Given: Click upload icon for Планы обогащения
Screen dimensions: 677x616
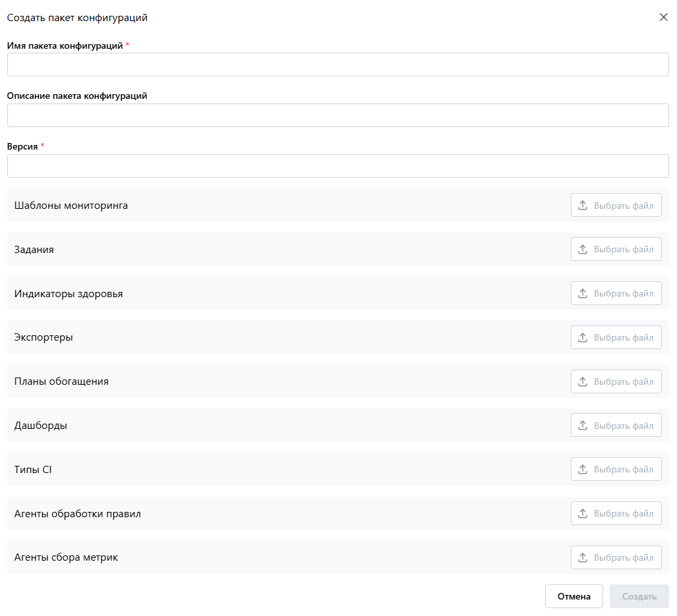Looking at the screenshot, I should coord(583,381).
